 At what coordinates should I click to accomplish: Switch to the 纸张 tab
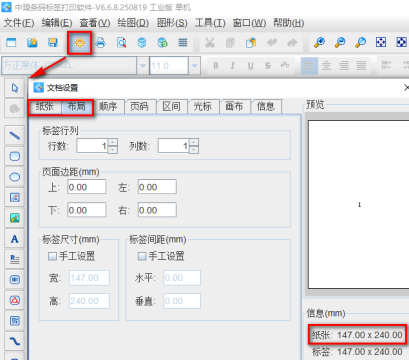click(45, 107)
